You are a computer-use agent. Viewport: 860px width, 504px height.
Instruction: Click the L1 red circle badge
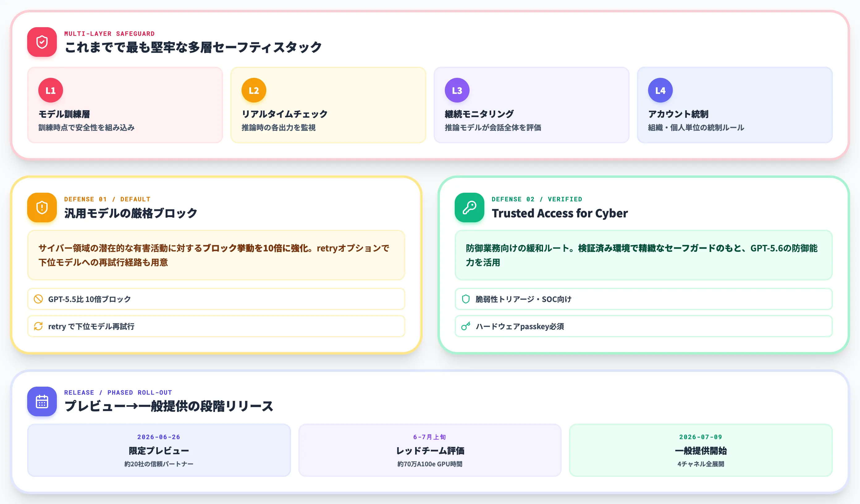(x=51, y=90)
